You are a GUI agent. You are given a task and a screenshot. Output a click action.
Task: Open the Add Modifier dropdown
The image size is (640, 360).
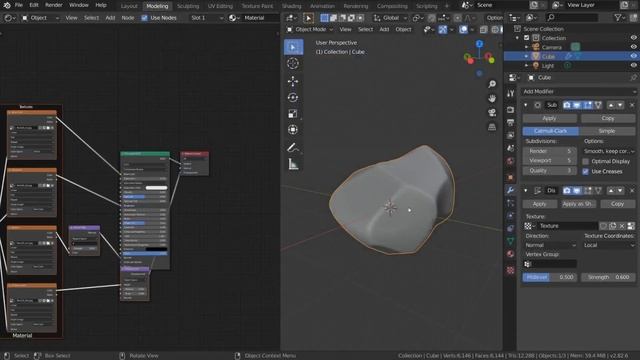579,91
